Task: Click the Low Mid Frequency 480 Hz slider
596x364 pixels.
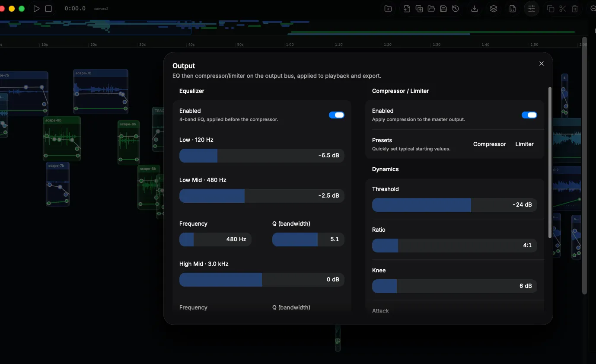Action: (215, 239)
